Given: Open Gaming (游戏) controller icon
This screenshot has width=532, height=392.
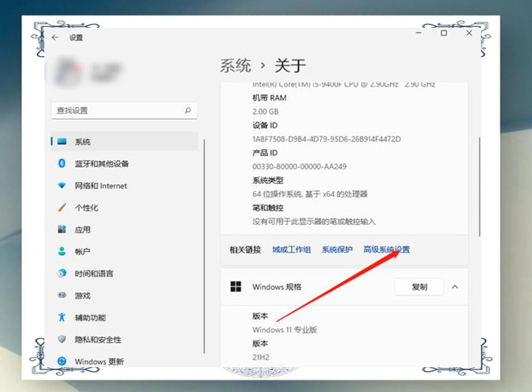Looking at the screenshot, I should coord(62,295).
